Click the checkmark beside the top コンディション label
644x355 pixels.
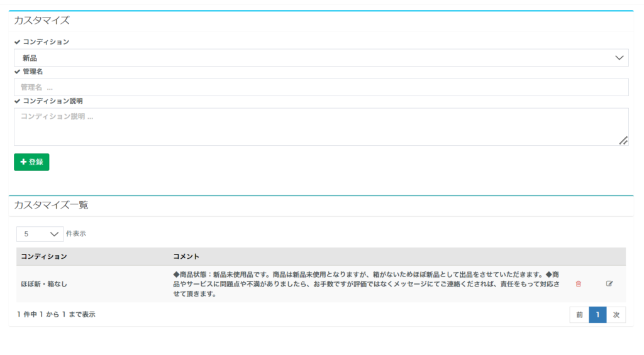(18, 42)
